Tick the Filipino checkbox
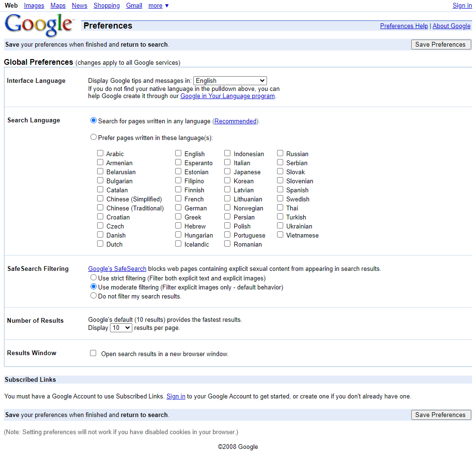The image size is (476, 457). pyautogui.click(x=178, y=180)
